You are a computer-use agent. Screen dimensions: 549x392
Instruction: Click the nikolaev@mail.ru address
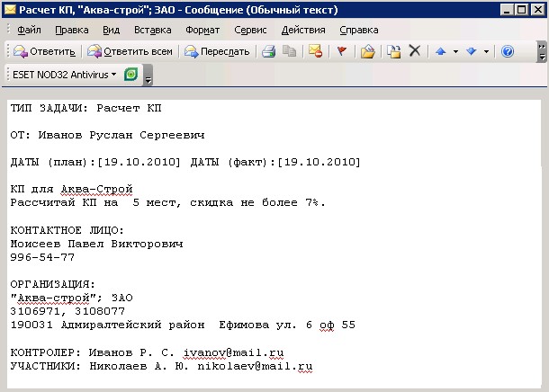click(255, 367)
